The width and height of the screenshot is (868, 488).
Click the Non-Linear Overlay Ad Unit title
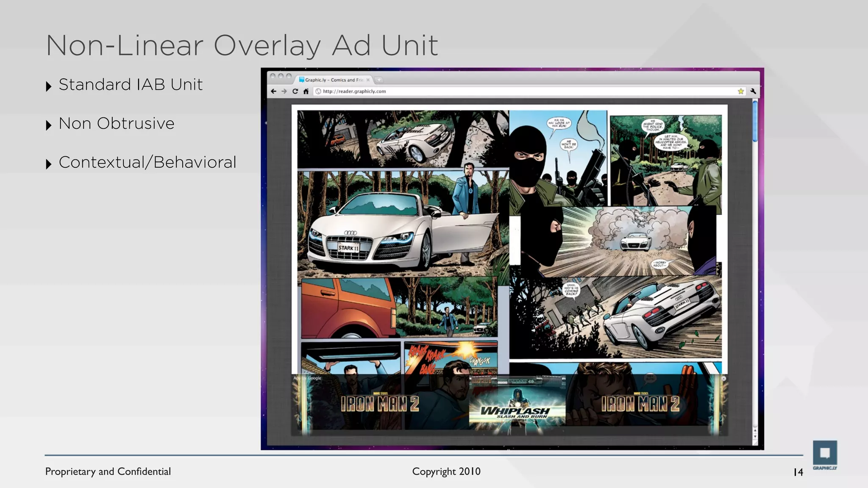click(x=242, y=45)
